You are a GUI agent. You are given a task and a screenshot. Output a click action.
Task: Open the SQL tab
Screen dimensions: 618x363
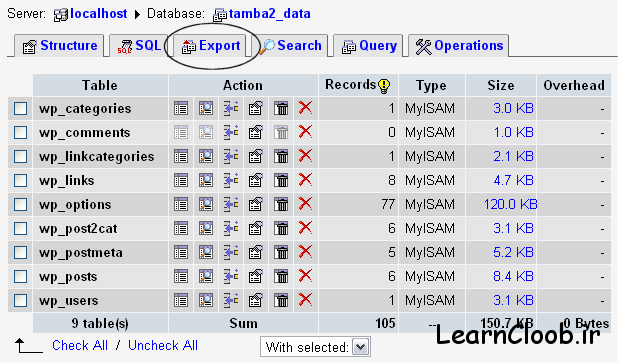[139, 46]
